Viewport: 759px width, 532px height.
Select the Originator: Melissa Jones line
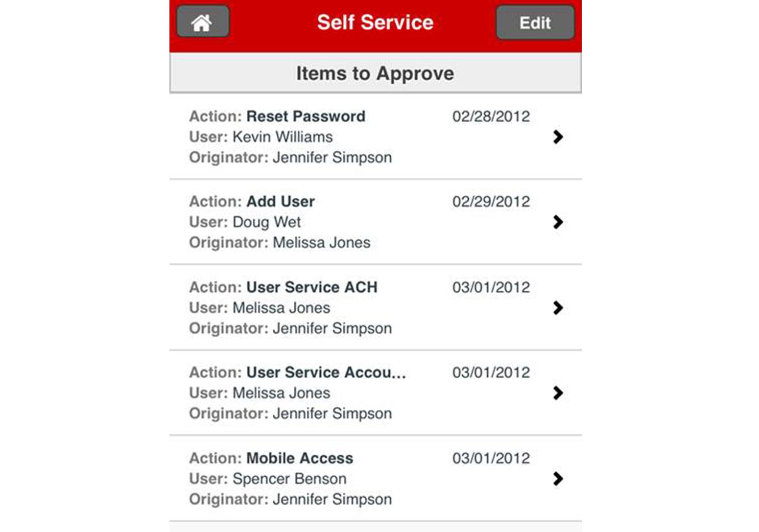click(280, 243)
